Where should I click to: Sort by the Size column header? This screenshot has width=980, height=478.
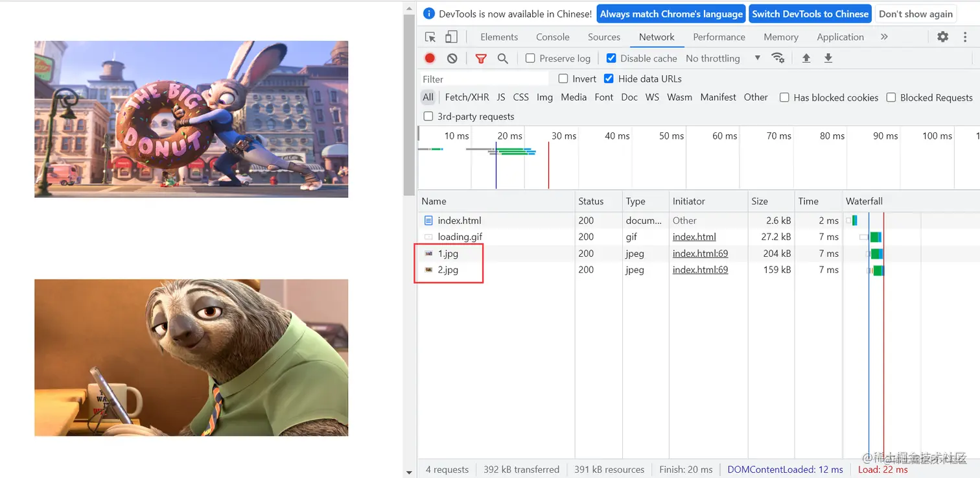click(771, 201)
